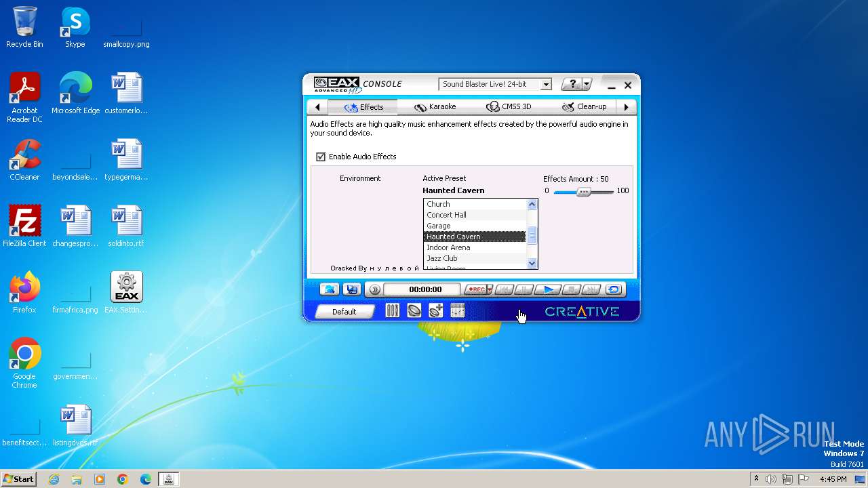
Task: Switch to the Clean-up tab
Action: click(x=584, y=107)
